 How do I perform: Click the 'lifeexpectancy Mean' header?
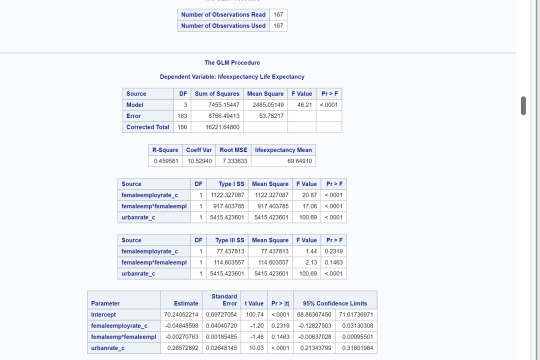click(283, 150)
